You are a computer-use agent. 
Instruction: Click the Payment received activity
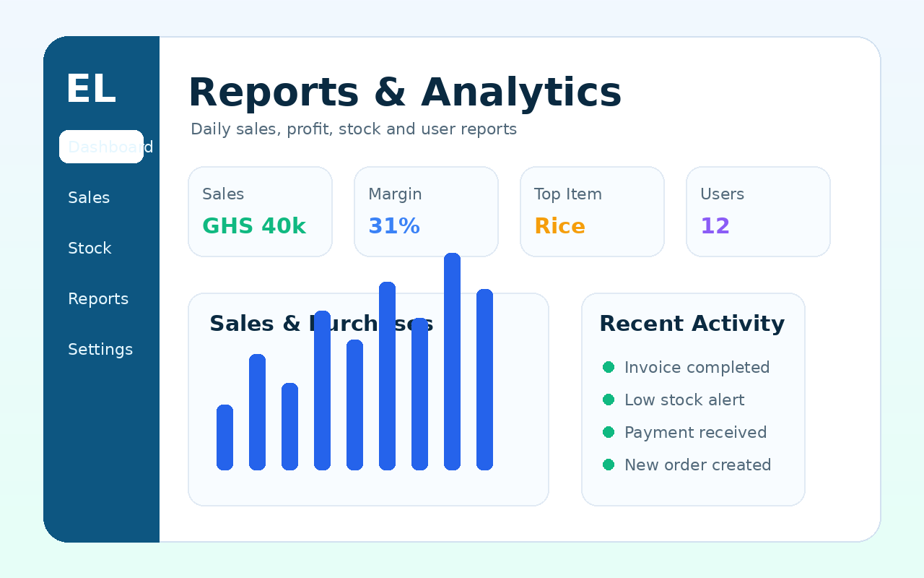(x=695, y=432)
